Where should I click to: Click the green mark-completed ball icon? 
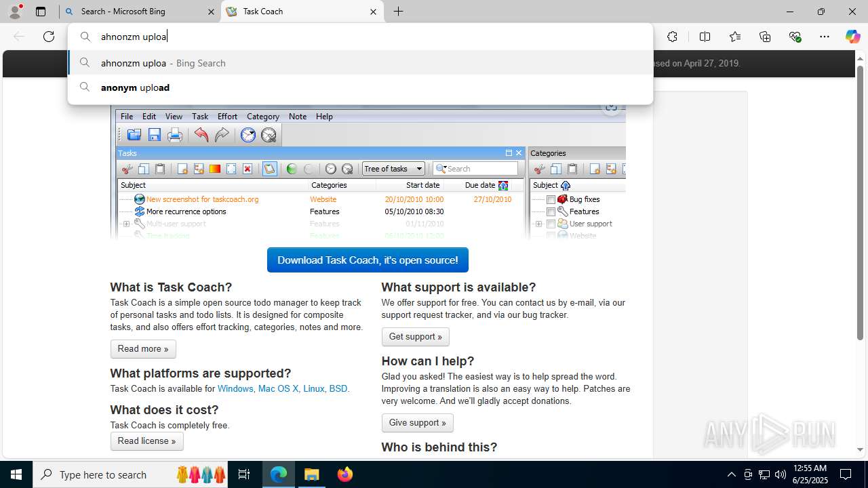(292, 169)
